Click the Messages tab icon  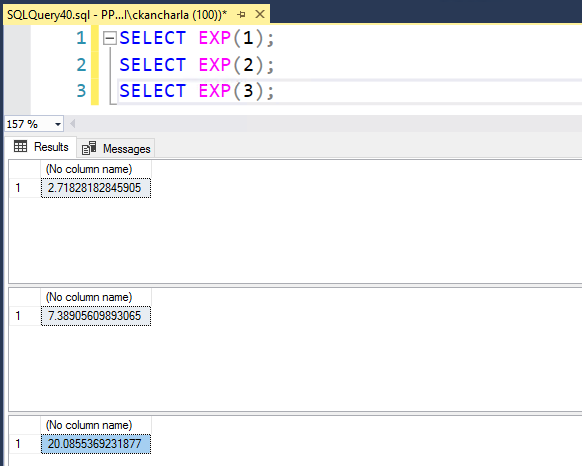(x=89, y=148)
